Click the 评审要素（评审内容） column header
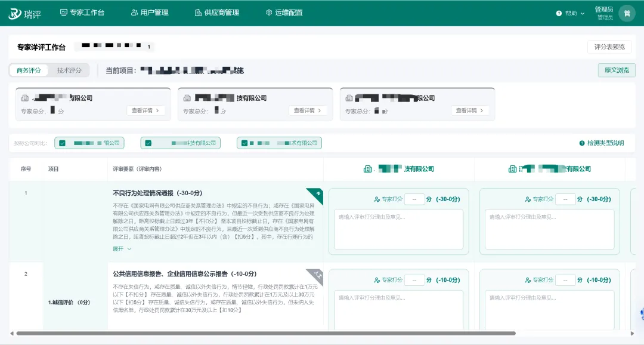Image resolution: width=644 pixels, height=345 pixels. tap(137, 169)
